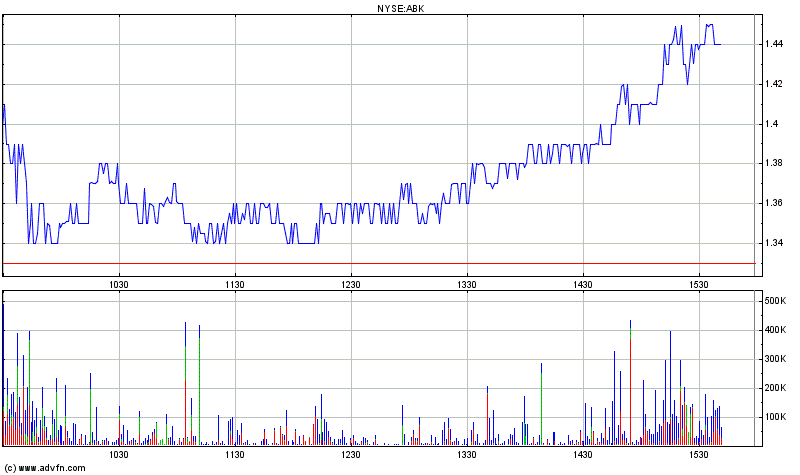Image resolution: width=800 pixels, height=475 pixels.
Task: Click the 400K volume axis label
Action: point(776,330)
